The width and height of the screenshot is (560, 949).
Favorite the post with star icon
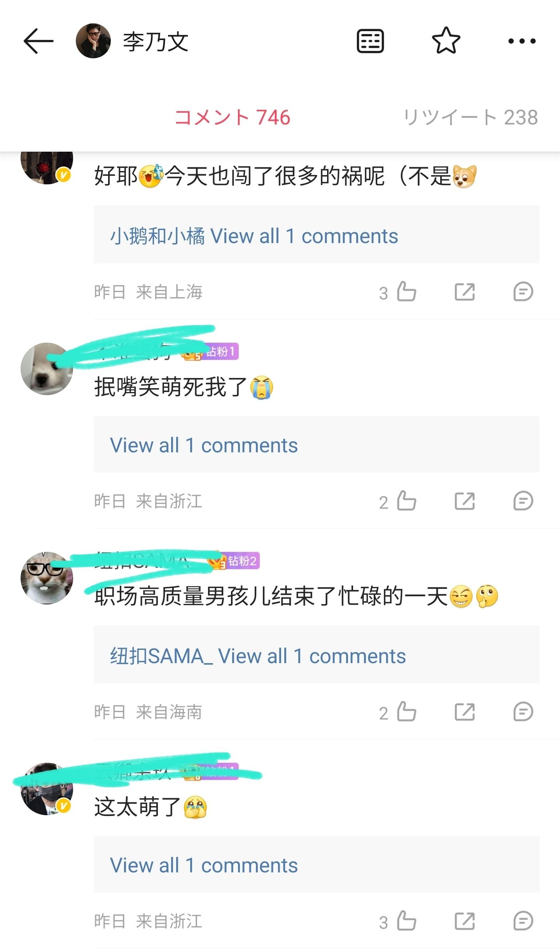446,40
